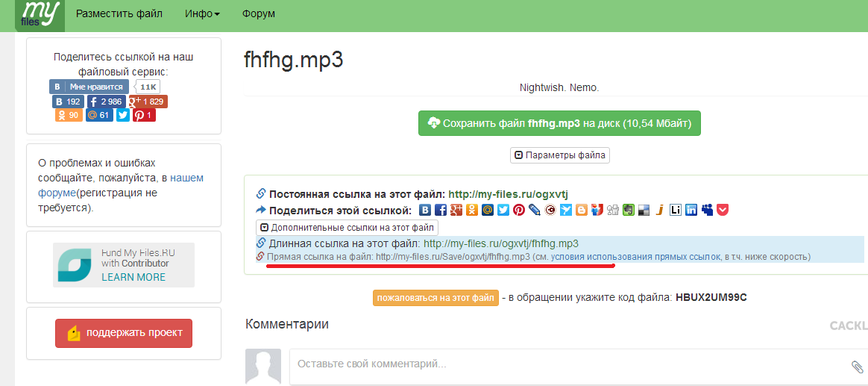Image resolution: width=868 pixels, height=386 pixels.
Task: Expand the 'Параметры файла' section
Action: (560, 155)
